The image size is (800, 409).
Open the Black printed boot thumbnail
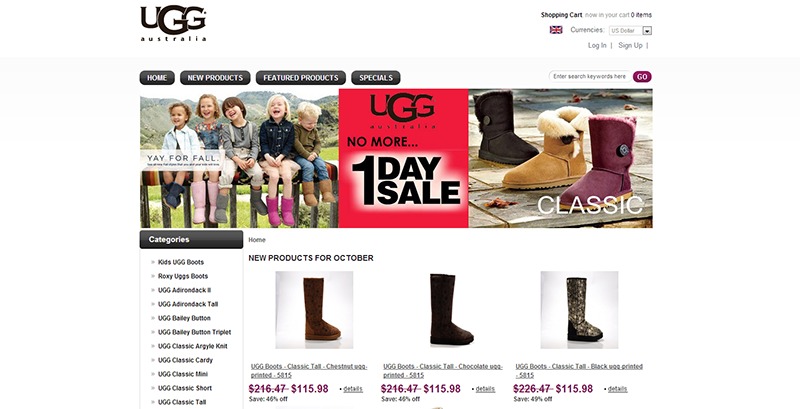click(x=580, y=310)
